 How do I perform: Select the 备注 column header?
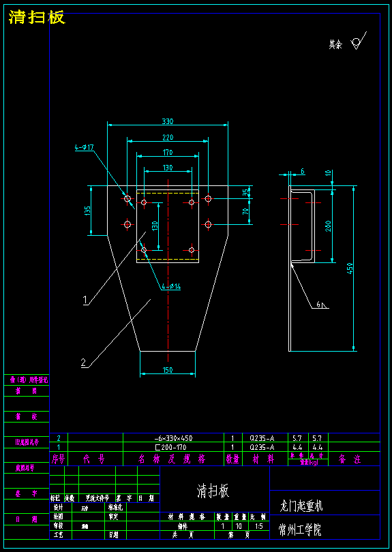(350, 459)
